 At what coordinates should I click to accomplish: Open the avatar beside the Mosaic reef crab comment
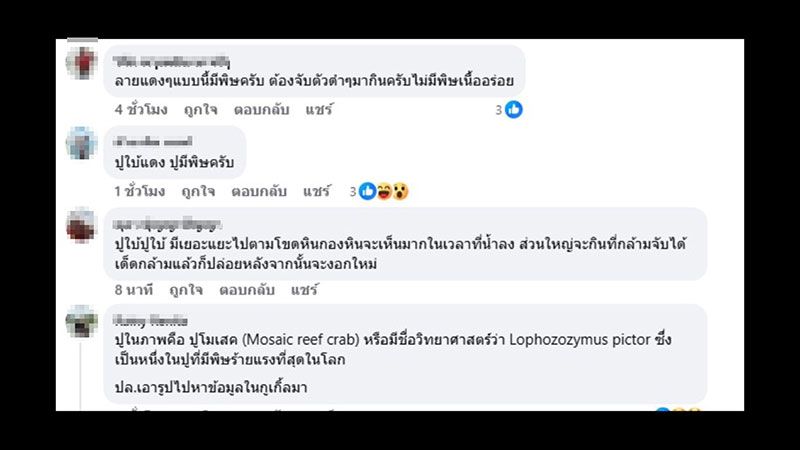(x=81, y=322)
